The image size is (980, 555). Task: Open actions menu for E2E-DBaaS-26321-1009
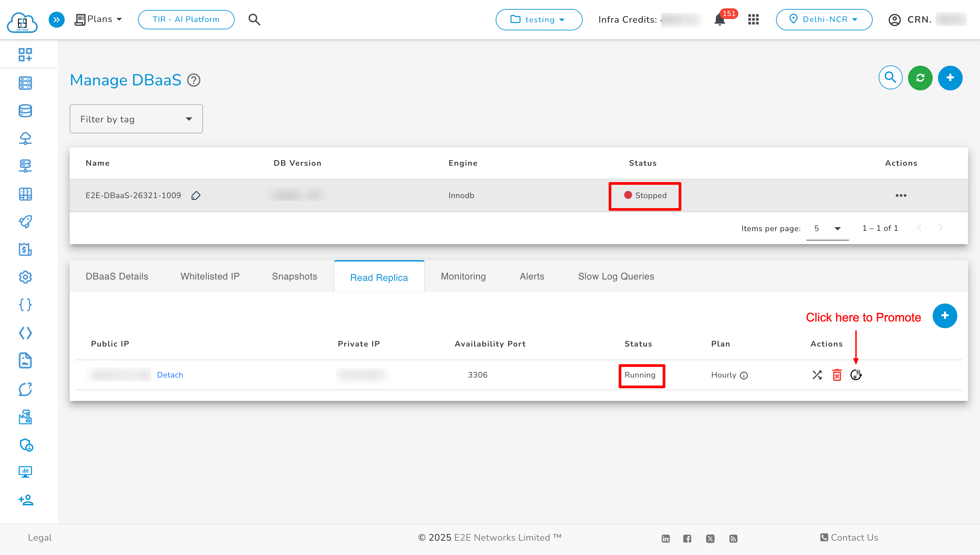901,195
